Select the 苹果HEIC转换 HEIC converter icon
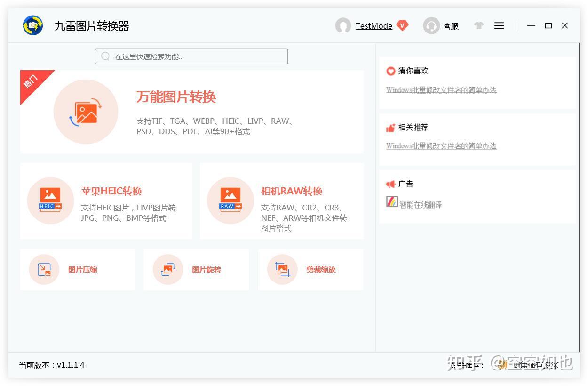This screenshot has height=386, width=588. (50, 200)
